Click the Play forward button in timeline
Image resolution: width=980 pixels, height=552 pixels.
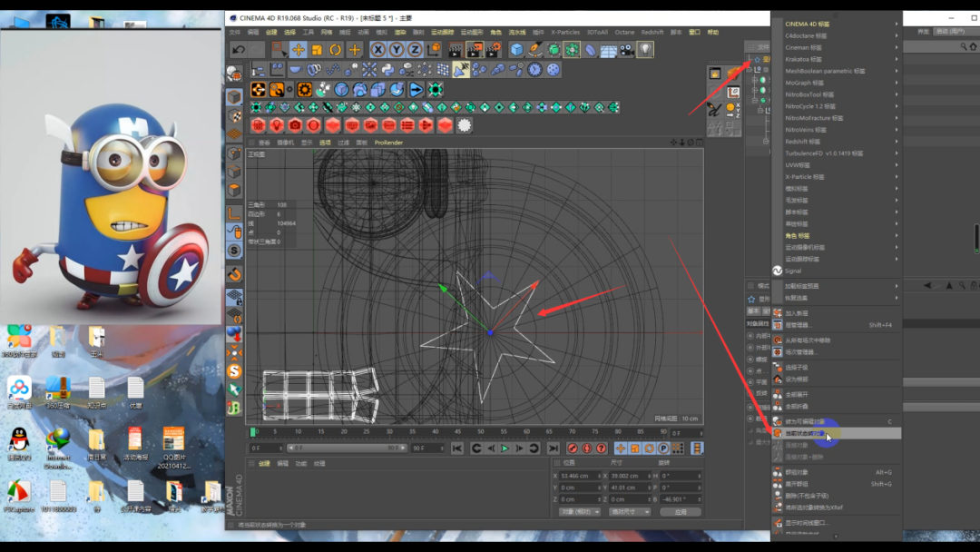(505, 448)
